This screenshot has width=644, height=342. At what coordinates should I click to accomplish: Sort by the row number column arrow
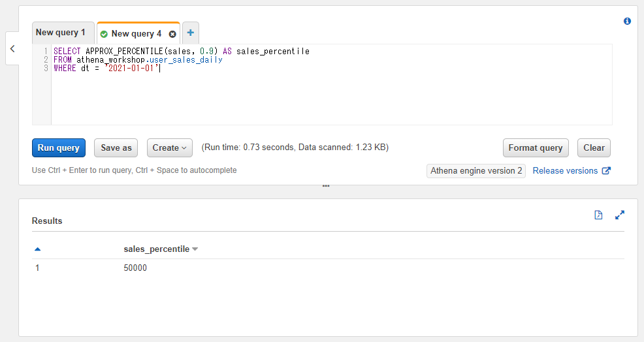pos(37,249)
